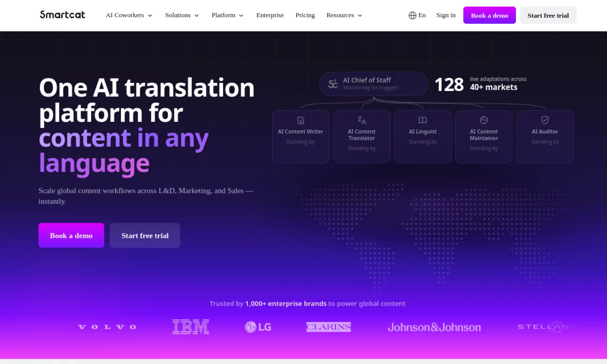The image size is (607, 364).
Task: Select the AI Content Writer card label
Action: click(301, 132)
